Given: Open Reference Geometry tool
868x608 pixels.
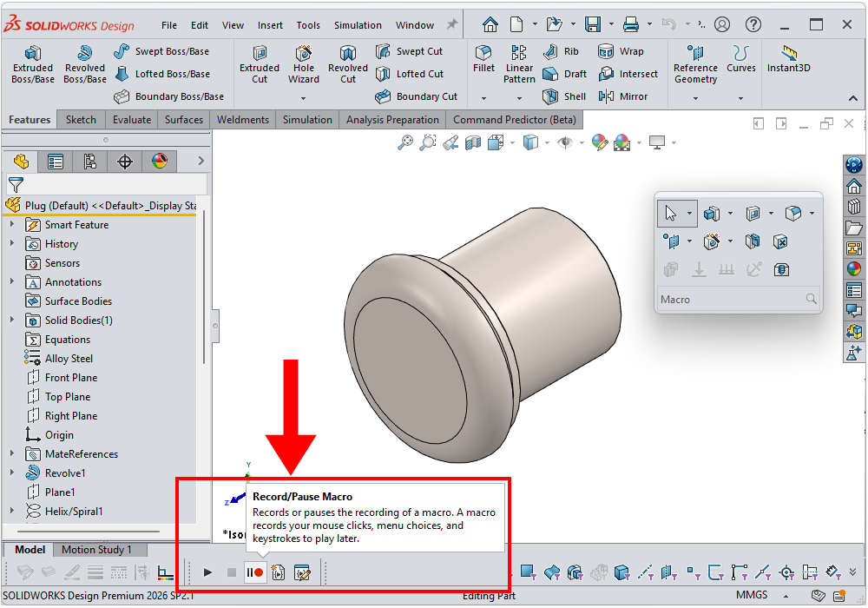Looking at the screenshot, I should coord(695,64).
